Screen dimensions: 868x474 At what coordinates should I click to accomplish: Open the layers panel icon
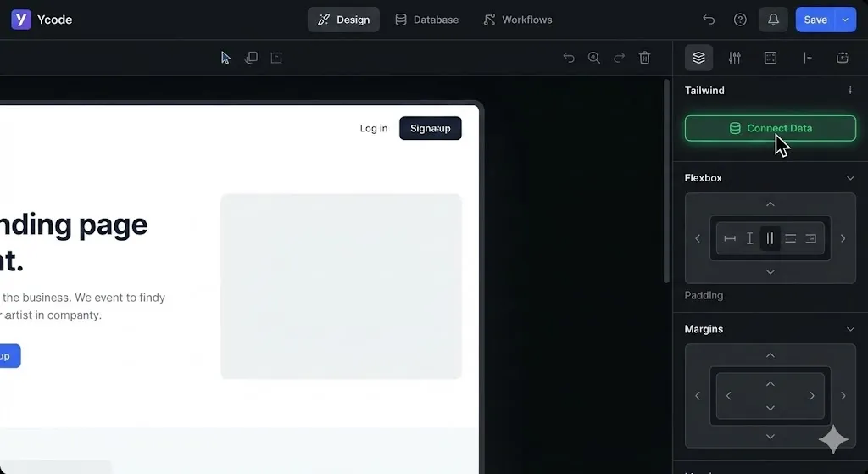[698, 58]
